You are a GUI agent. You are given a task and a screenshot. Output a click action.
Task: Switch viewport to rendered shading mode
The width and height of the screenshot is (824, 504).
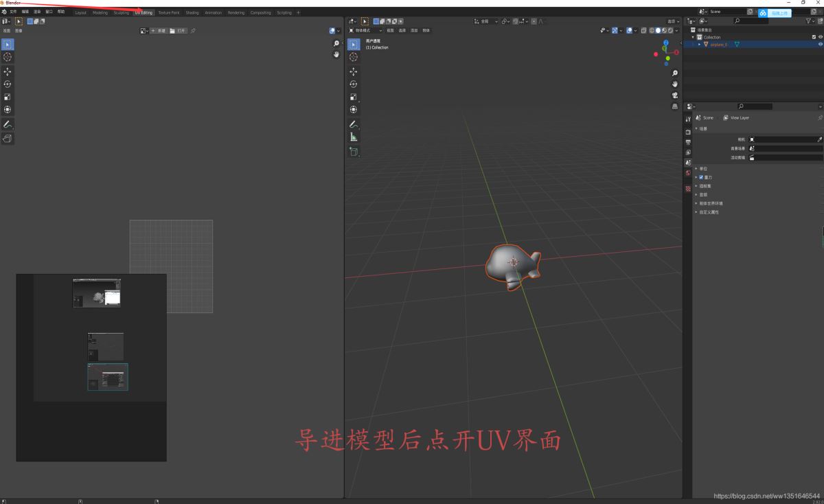tap(670, 30)
